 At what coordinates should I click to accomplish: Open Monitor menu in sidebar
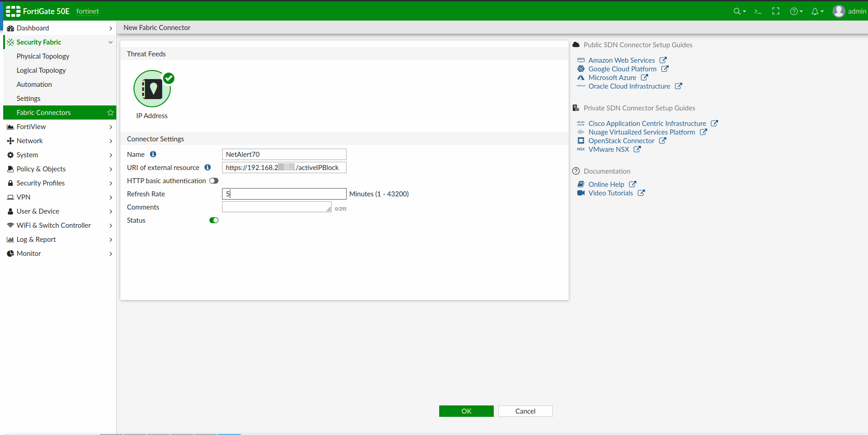point(60,254)
